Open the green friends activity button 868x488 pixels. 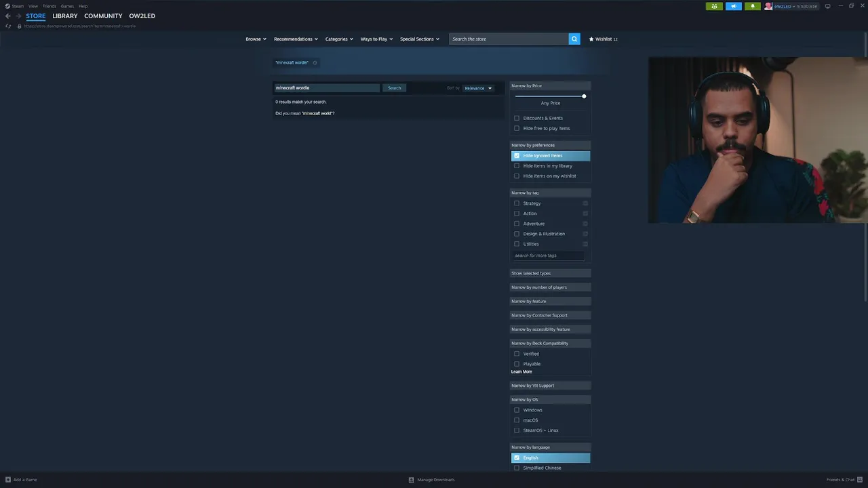[x=714, y=6]
